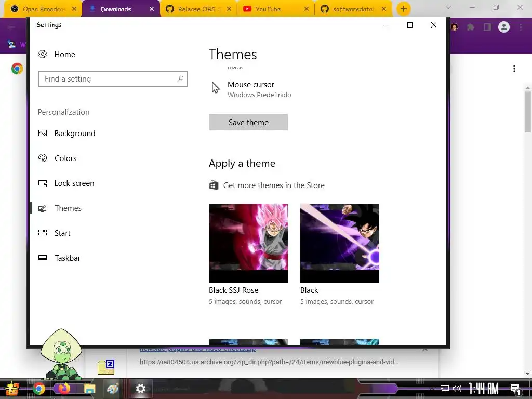Click the search magnifier icon in Settings
Screen dimensions: 532x399
[x=180, y=79]
